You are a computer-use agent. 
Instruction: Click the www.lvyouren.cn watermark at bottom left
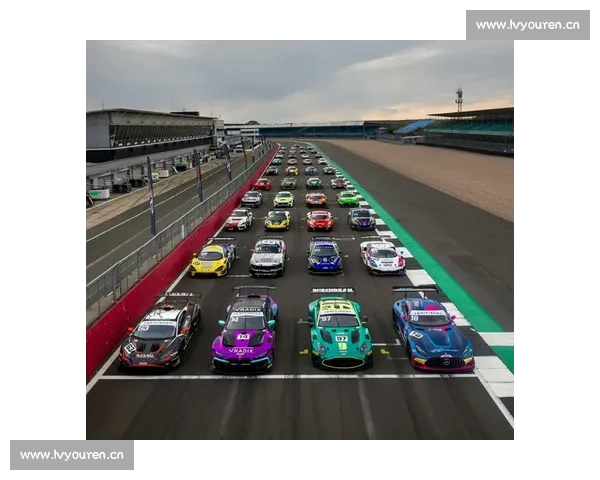[71, 455]
